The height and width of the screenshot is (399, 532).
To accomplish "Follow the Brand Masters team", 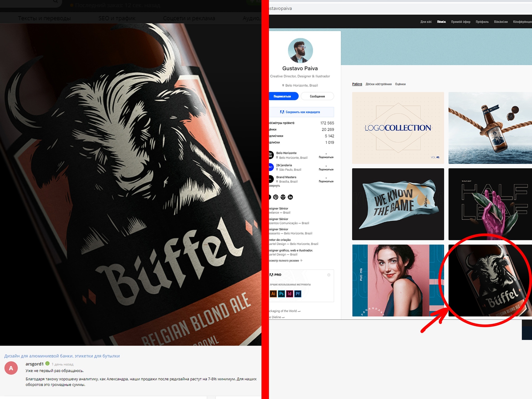I will pos(326,180).
